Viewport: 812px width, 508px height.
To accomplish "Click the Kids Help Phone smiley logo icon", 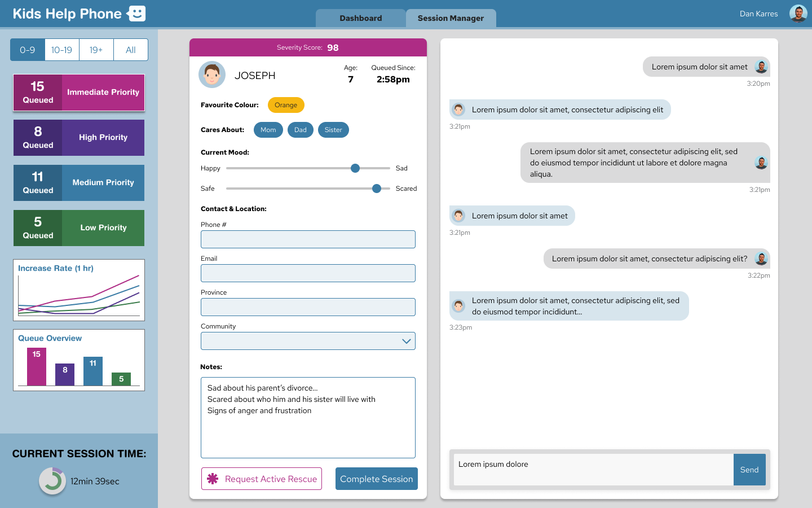I will (136, 14).
